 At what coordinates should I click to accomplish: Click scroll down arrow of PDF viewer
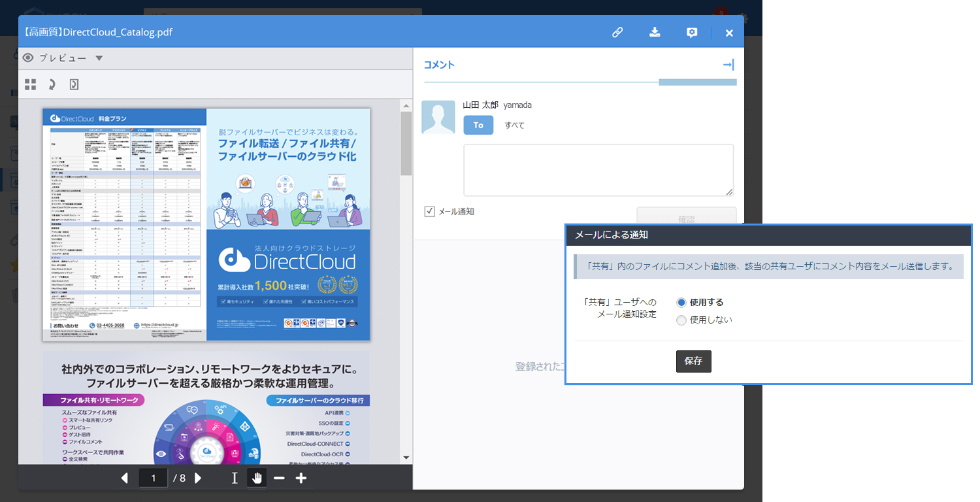coord(406,458)
